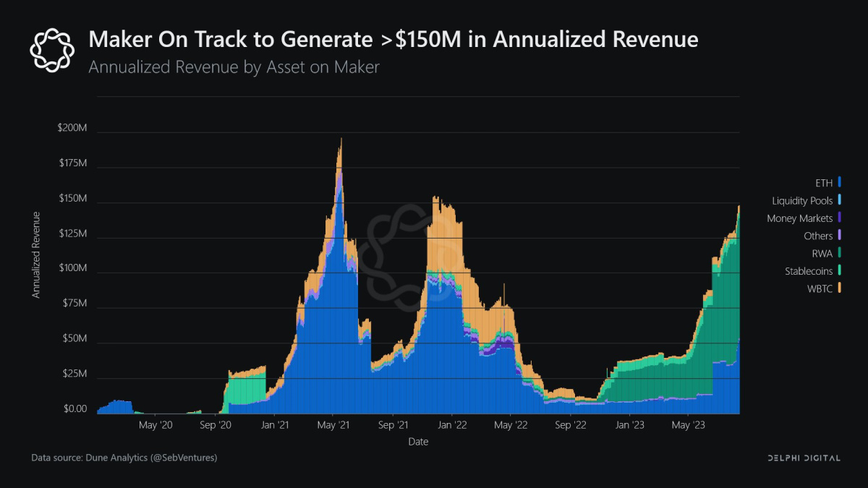Viewport: 868px width, 488px height.
Task: Select the Liquidity Pools legend label
Action: (802, 201)
